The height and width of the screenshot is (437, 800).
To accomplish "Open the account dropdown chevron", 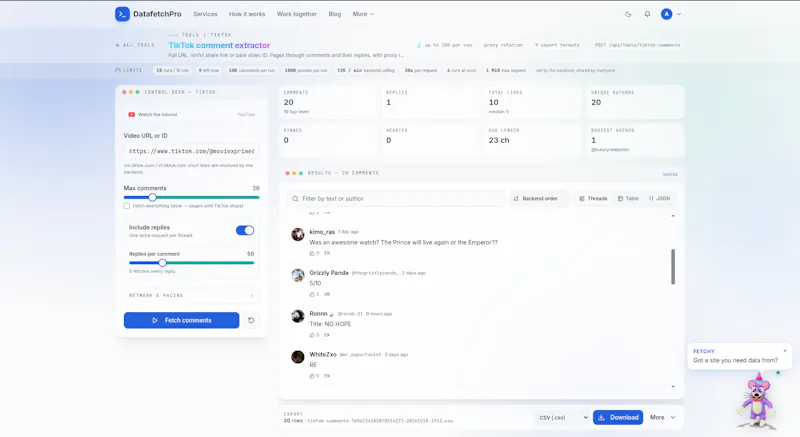I will tap(679, 14).
